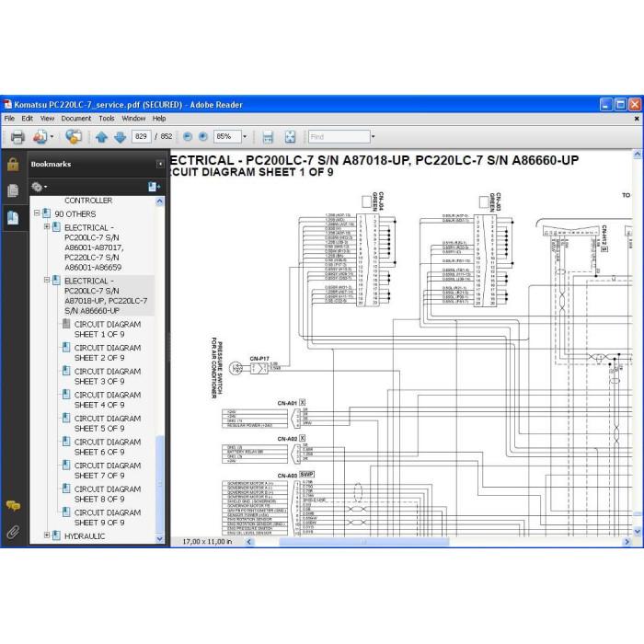This screenshot has height=644, width=644.
Task: Open the email/export PDF icon
Action: coord(40,137)
